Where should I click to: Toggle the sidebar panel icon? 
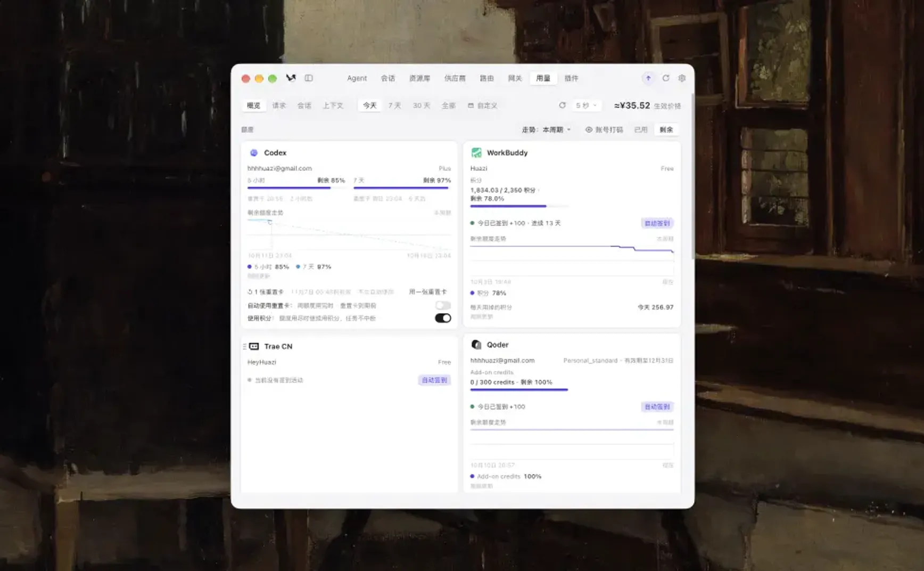[x=309, y=78]
